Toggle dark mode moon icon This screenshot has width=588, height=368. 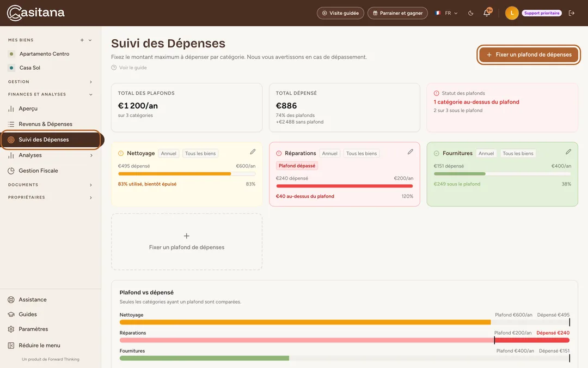470,13
